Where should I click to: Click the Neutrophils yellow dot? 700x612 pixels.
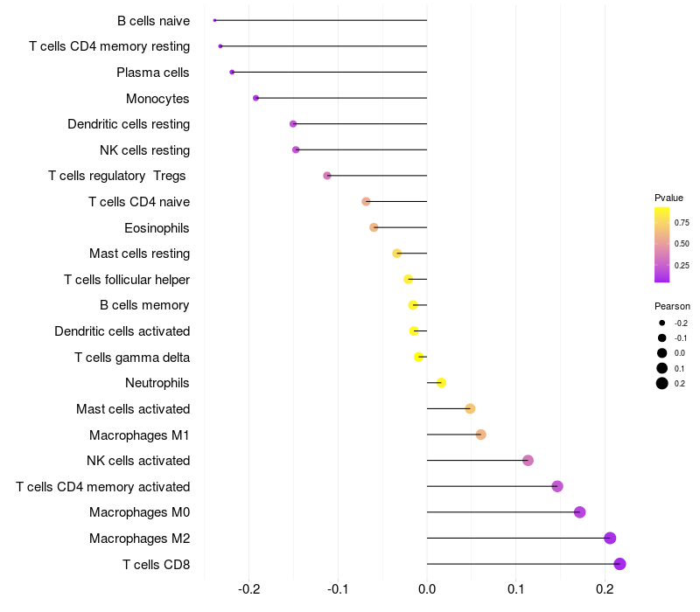pos(441,383)
